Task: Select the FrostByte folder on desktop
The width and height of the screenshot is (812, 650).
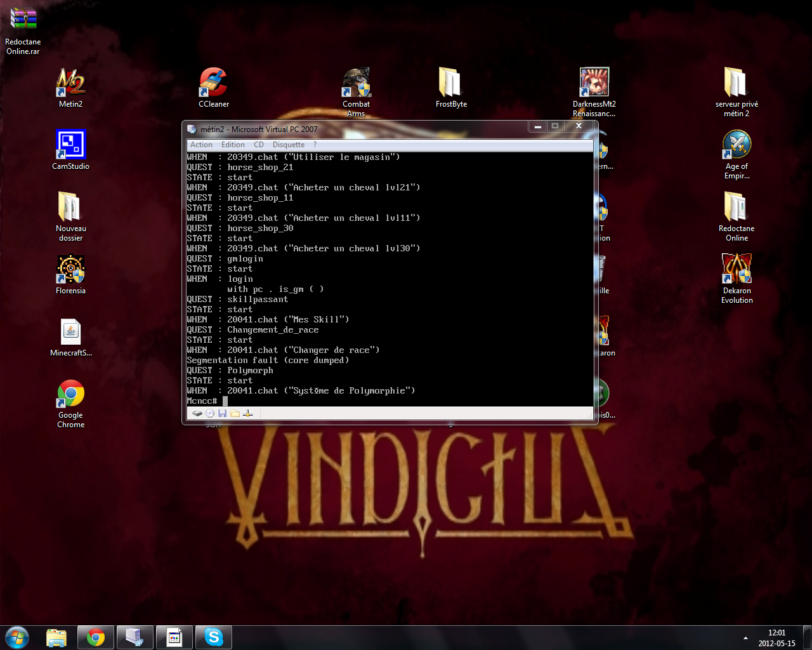Action: (451, 88)
